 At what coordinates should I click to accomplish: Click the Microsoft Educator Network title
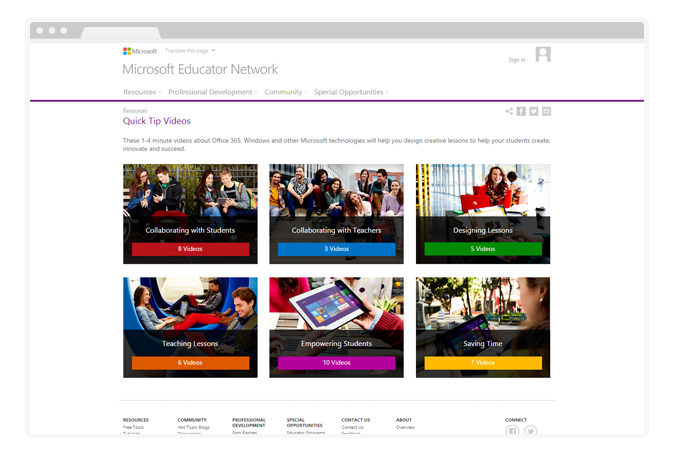(x=200, y=69)
